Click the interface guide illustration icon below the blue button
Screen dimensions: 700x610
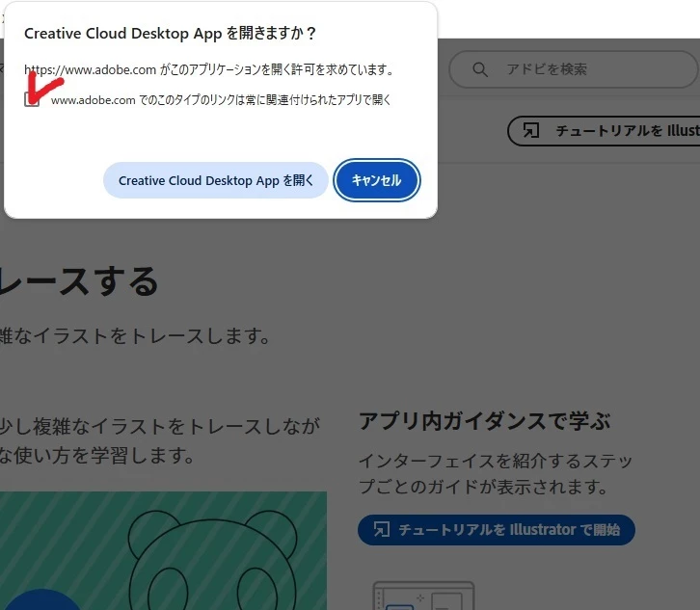click(x=423, y=596)
